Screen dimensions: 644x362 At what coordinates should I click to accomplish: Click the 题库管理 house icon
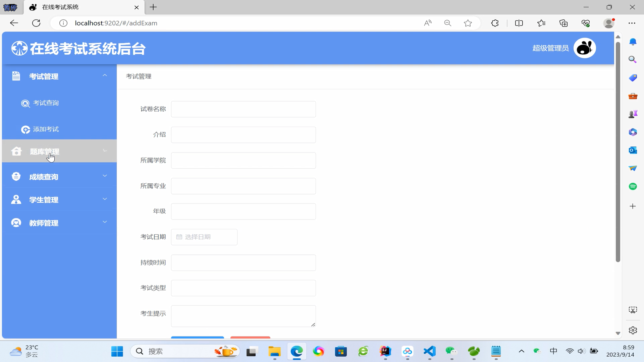coord(16,151)
